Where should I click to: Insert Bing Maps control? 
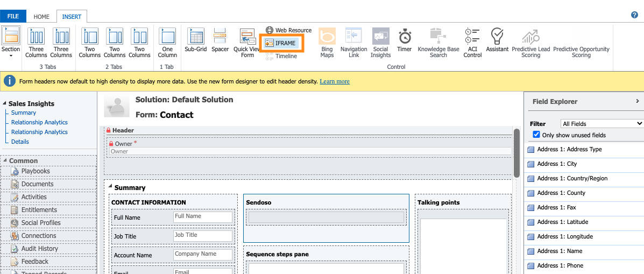pyautogui.click(x=327, y=43)
